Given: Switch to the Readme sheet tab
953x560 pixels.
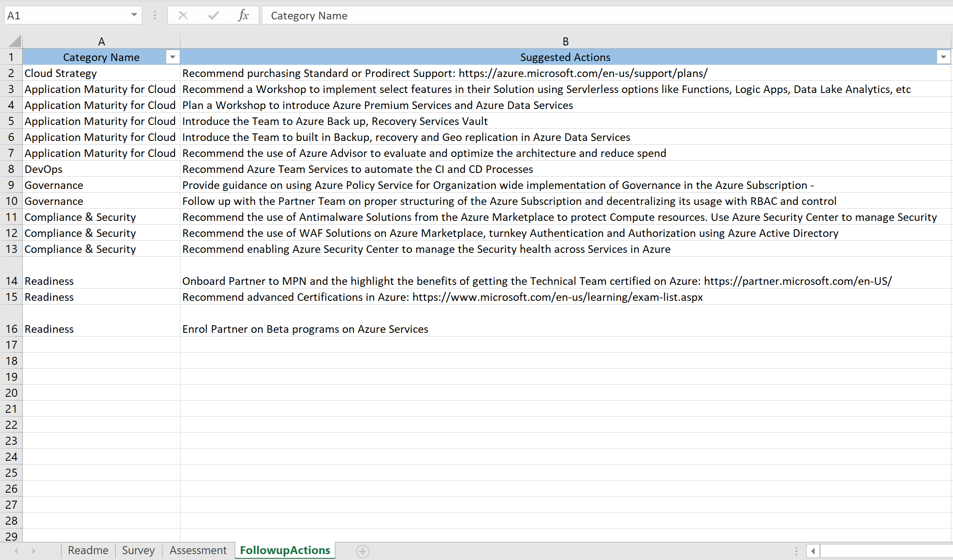Looking at the screenshot, I should pyautogui.click(x=88, y=550).
